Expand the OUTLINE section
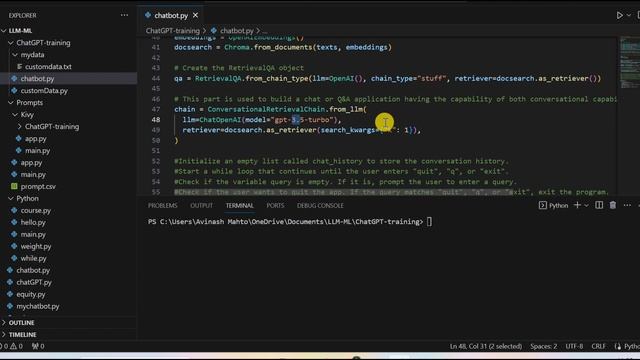Image resolution: width=640 pixels, height=360 pixels. tap(21, 322)
